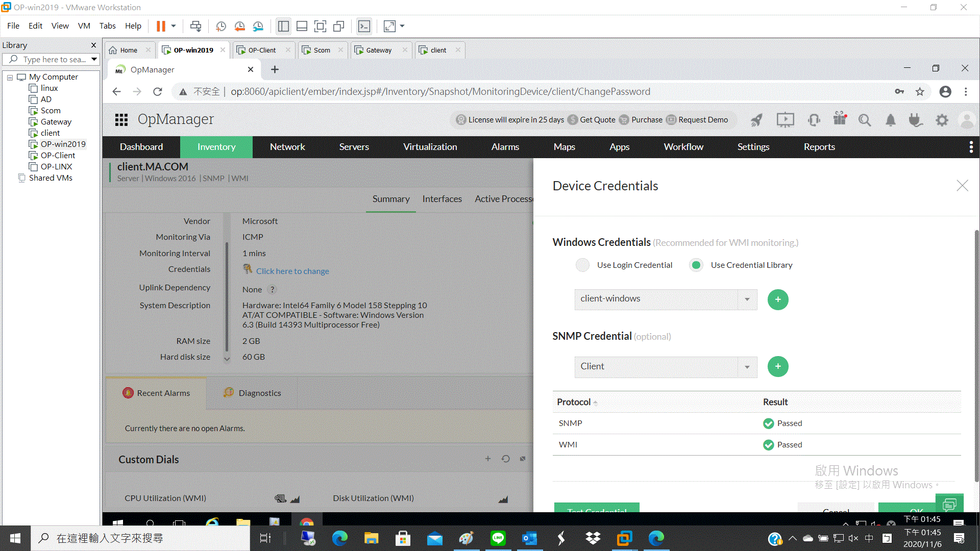Open the client-windows credential dropdown

747,299
